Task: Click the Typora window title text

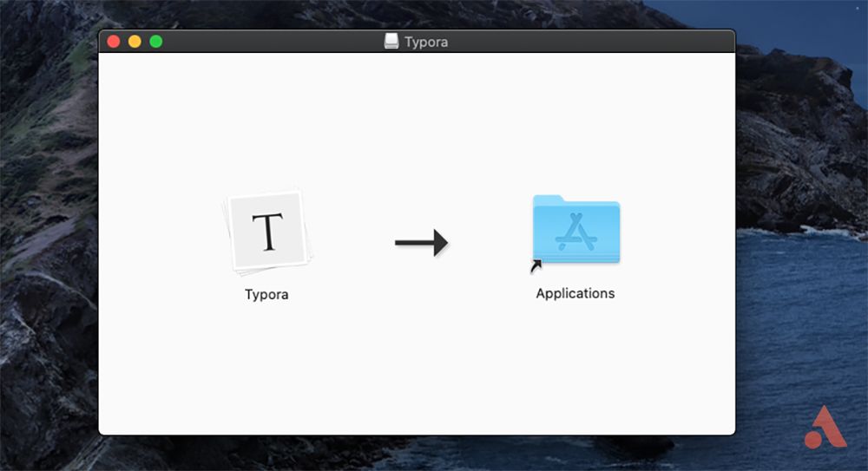Action: point(425,42)
